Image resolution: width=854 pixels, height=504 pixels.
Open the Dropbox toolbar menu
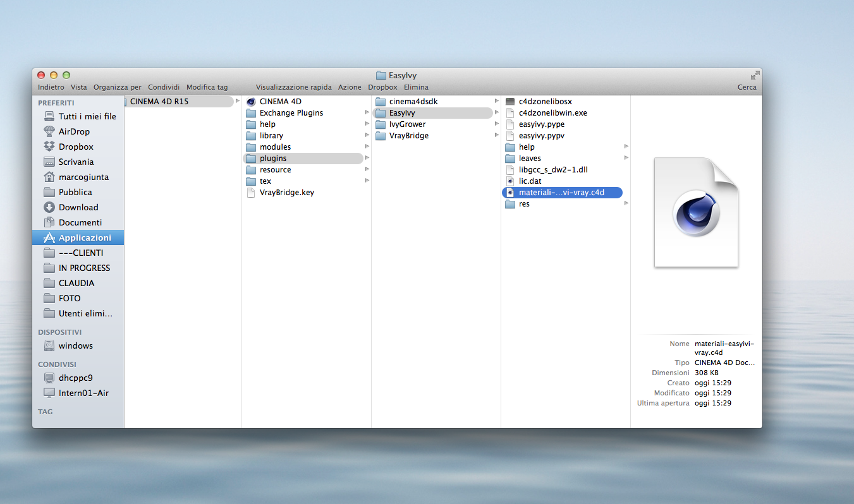pos(382,87)
